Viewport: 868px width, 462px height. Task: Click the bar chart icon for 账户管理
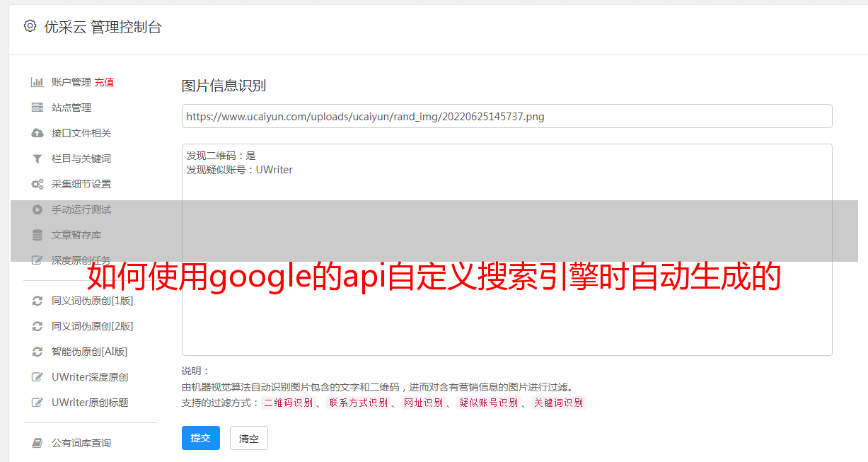click(37, 82)
